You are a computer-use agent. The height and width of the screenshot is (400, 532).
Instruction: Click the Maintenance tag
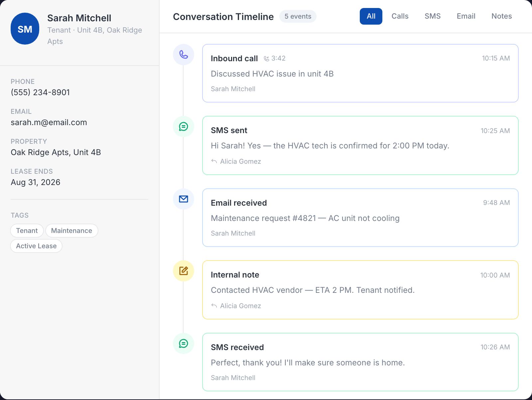pos(71,231)
